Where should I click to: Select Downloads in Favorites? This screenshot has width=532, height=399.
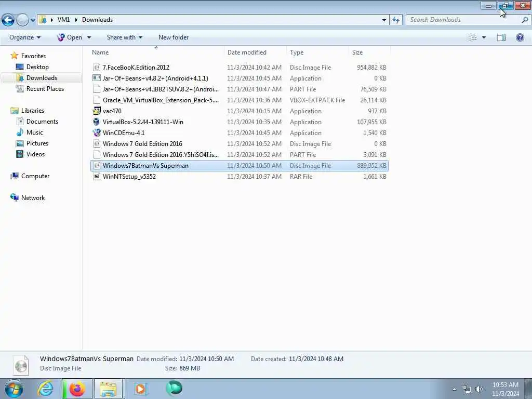[42, 78]
